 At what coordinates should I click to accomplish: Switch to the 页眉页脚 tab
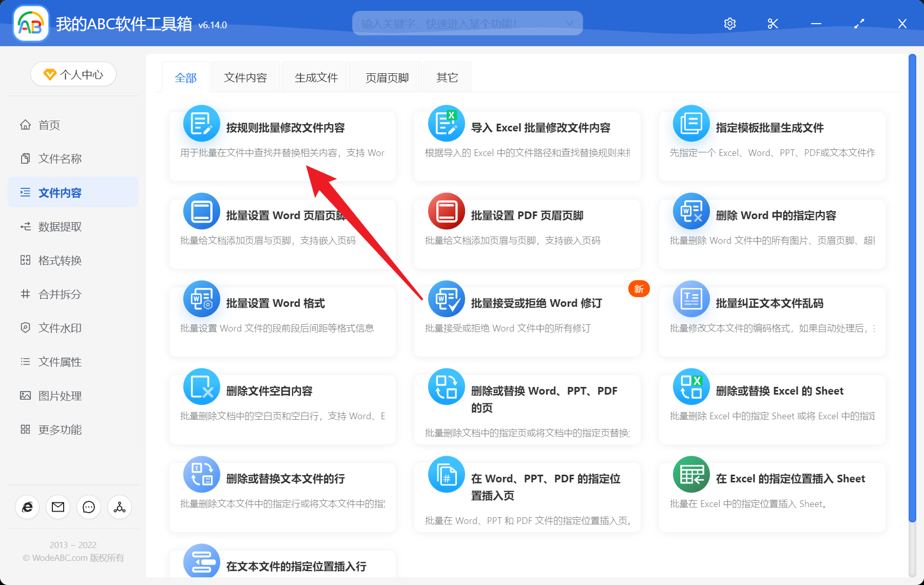coord(387,77)
